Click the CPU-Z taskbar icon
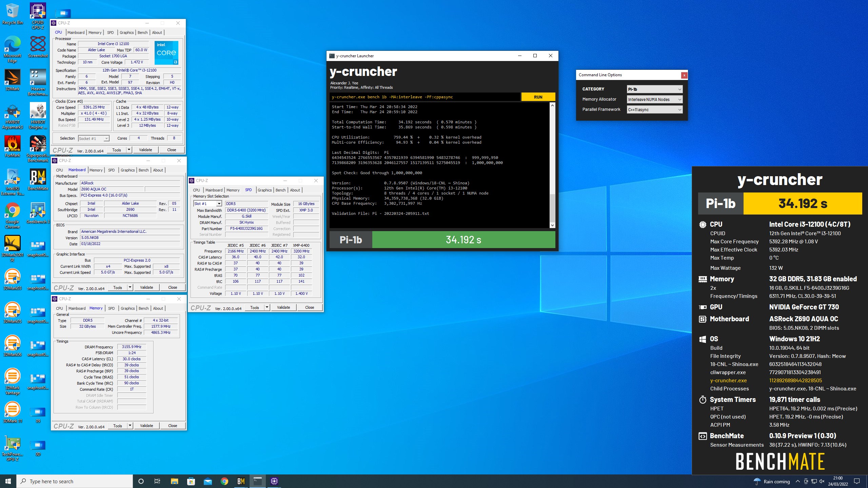 click(274, 481)
